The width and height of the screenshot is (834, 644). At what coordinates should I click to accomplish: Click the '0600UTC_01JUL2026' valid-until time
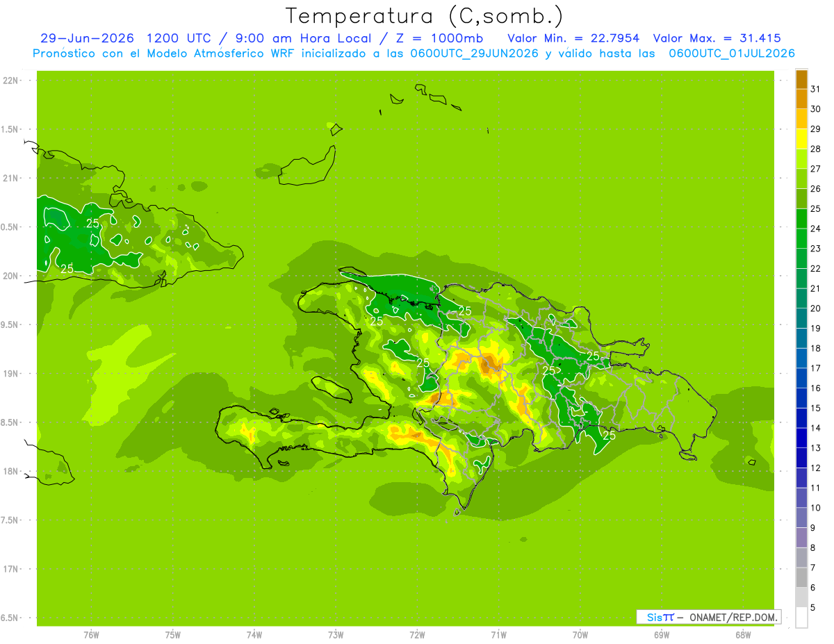tap(732, 53)
